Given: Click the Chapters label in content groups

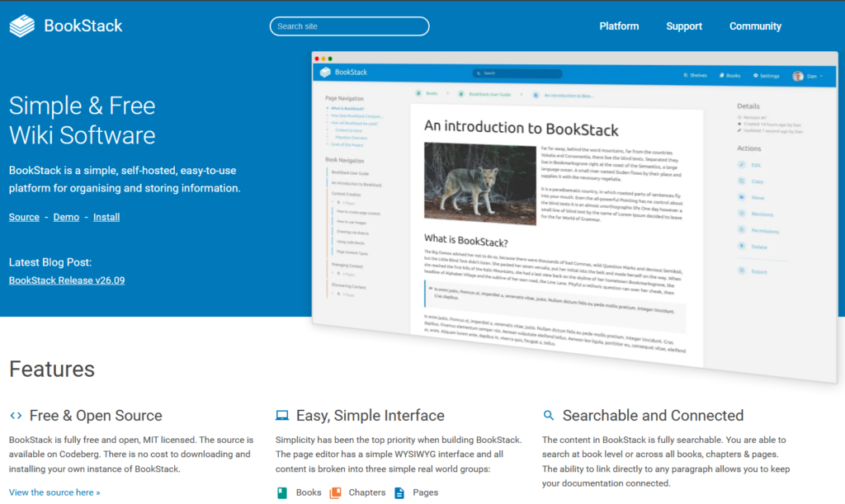Looking at the screenshot, I should coord(367,492).
